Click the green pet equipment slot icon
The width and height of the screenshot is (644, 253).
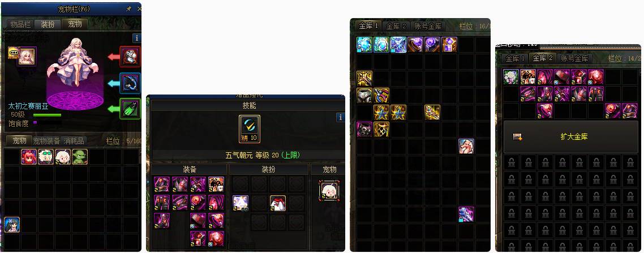(x=130, y=109)
